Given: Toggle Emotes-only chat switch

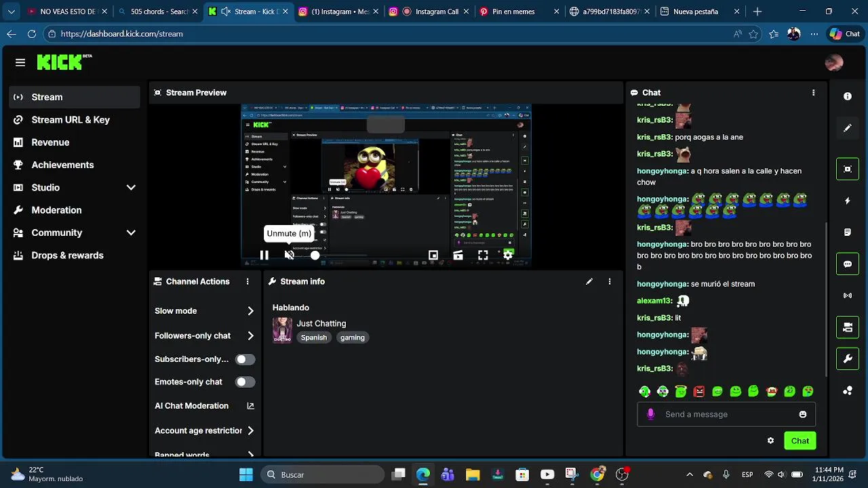Looking at the screenshot, I should 245,382.
